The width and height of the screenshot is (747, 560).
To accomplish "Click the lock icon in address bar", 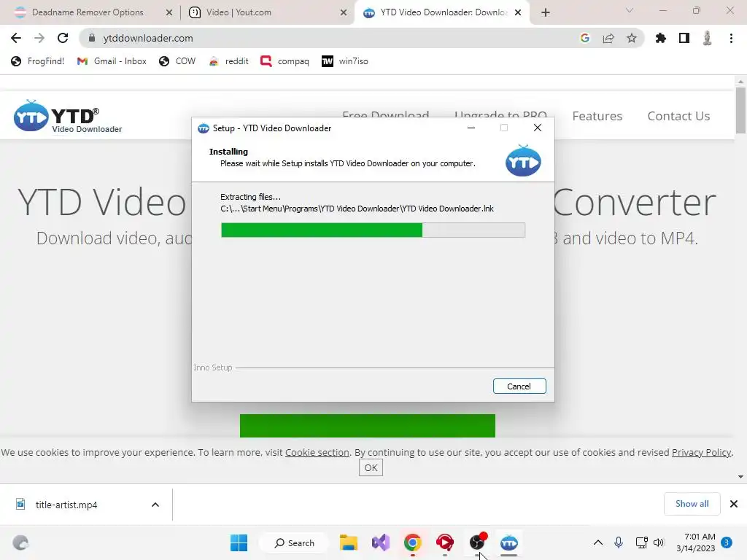I will click(92, 38).
